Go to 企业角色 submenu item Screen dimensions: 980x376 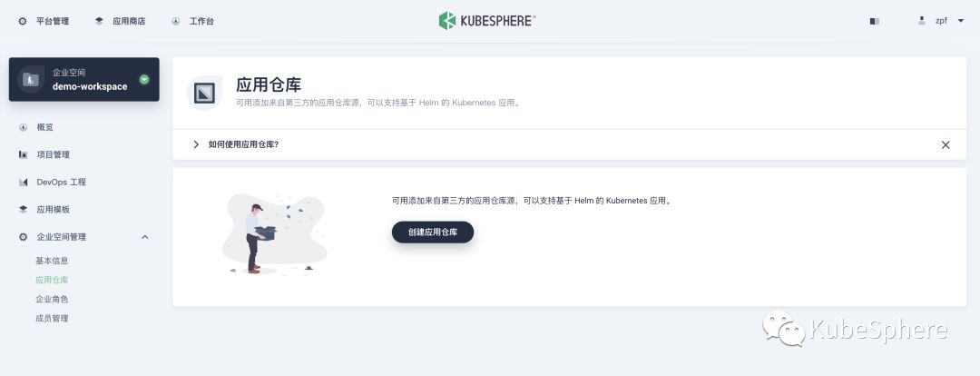(52, 299)
